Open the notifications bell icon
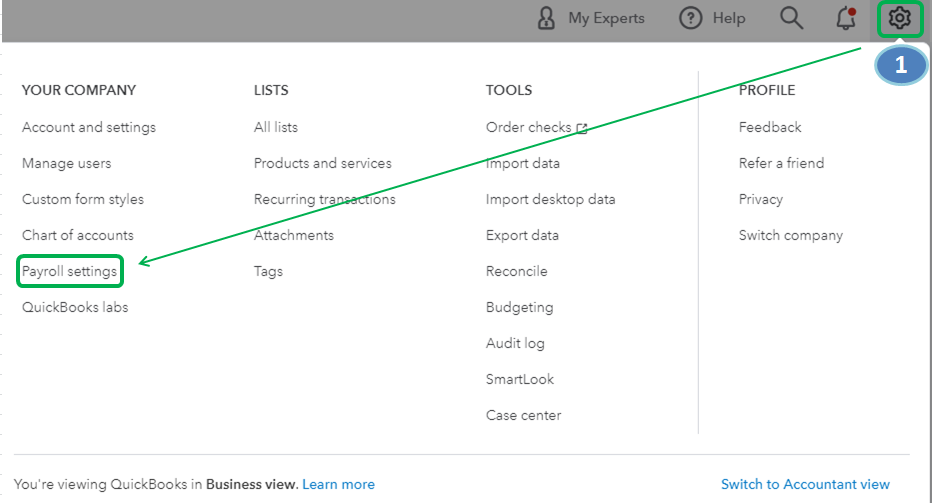932x503 pixels. pos(846,18)
